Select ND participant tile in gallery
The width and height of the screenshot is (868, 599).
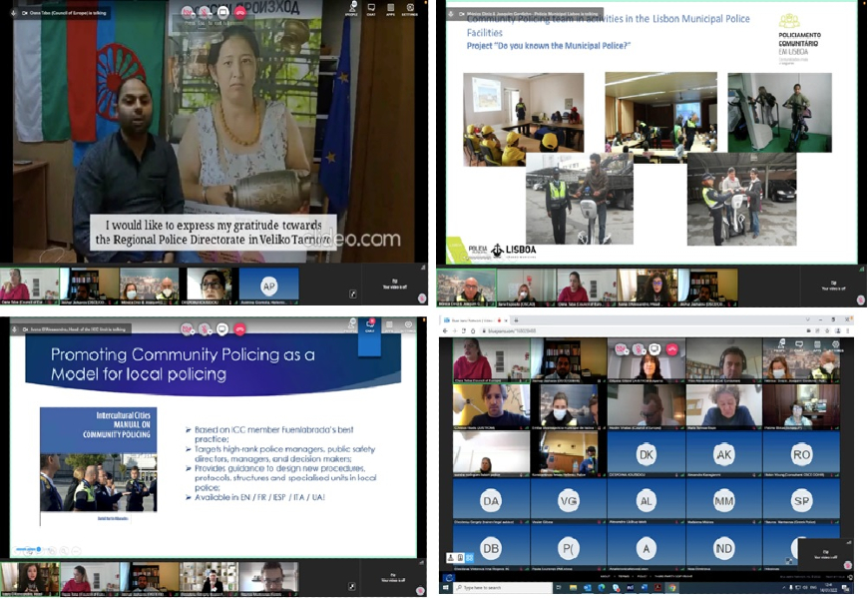723,548
